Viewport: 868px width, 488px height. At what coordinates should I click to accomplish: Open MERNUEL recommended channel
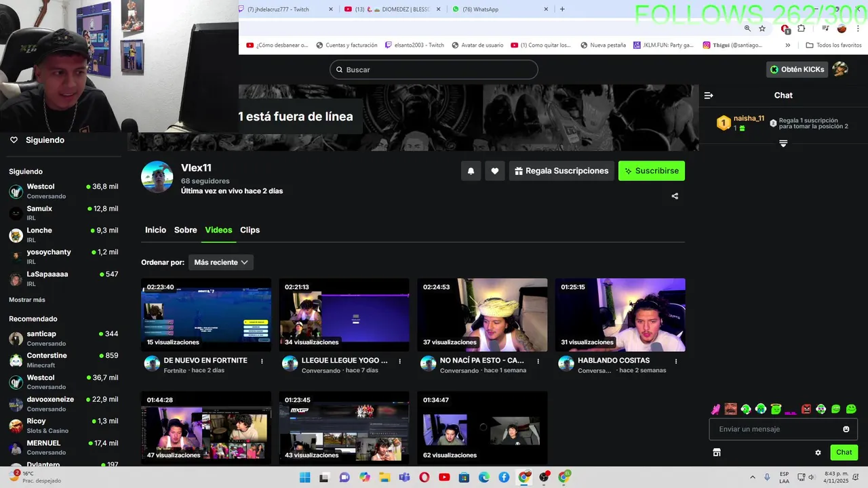(64, 447)
